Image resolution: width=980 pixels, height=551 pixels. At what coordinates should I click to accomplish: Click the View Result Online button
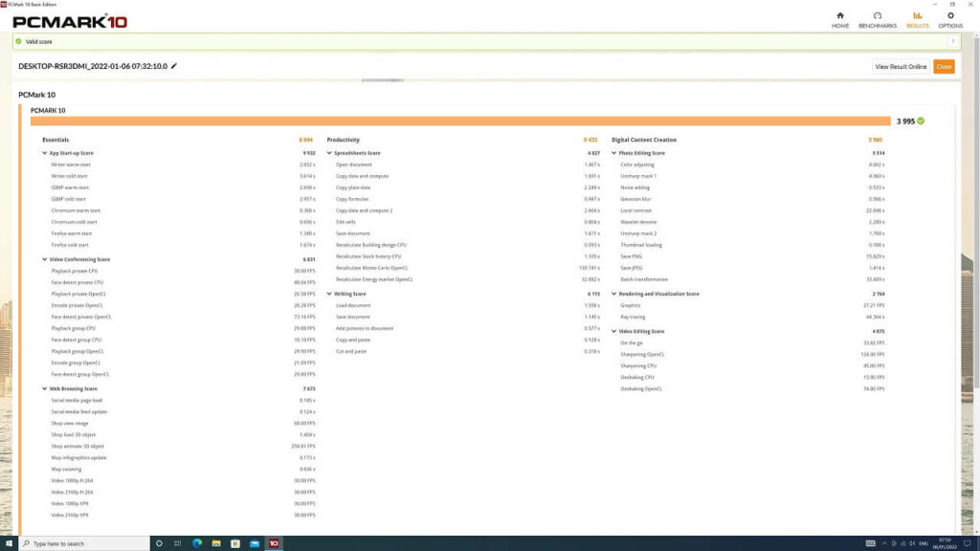(901, 66)
